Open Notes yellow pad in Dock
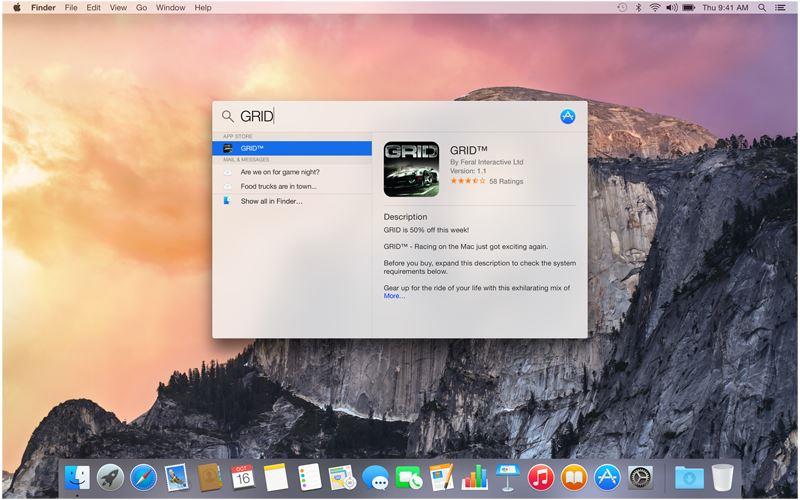This screenshot has height=500, width=800. pyautogui.click(x=276, y=478)
